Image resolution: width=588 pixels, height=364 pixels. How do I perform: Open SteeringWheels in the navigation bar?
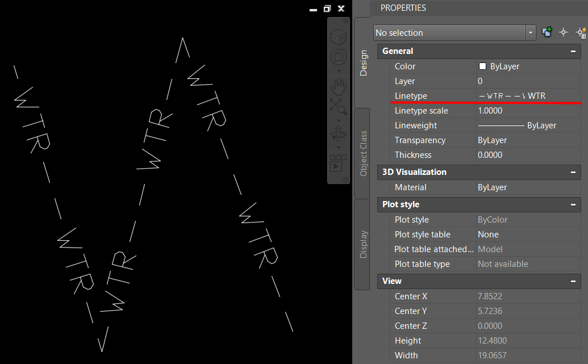[x=338, y=58]
